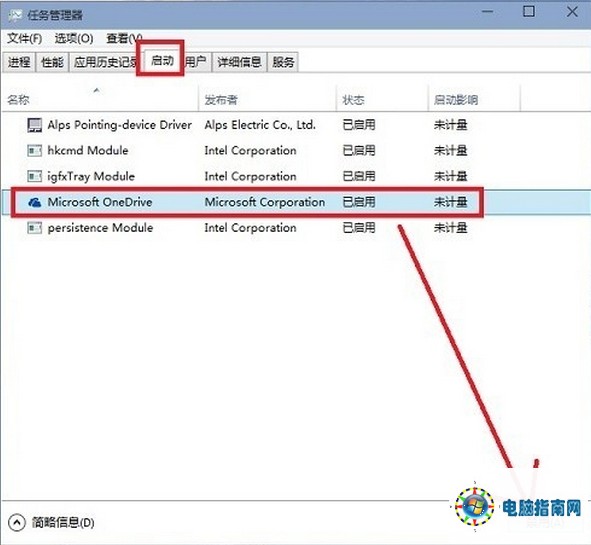Click 已启用 status of Alps Pointing-device Driver
591x545 pixels.
pyautogui.click(x=359, y=125)
